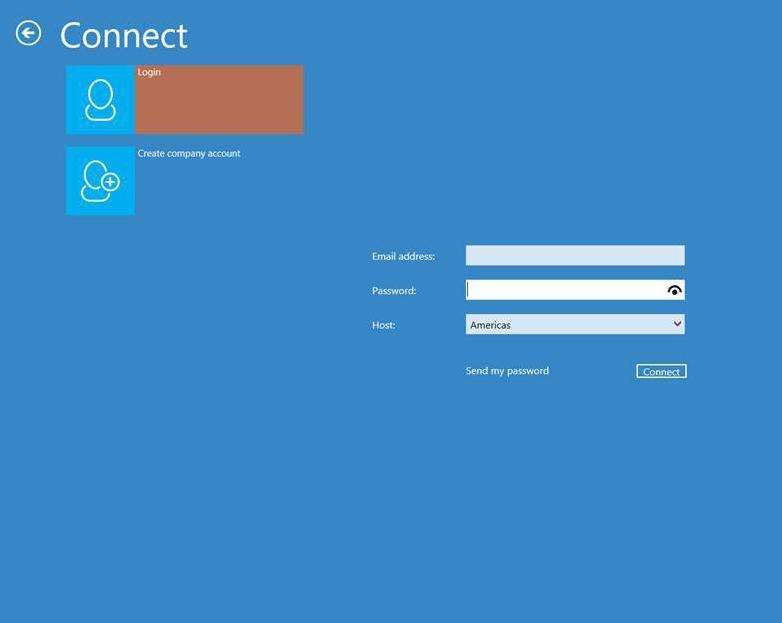
Task: Click the Password: label text
Action: (x=394, y=291)
